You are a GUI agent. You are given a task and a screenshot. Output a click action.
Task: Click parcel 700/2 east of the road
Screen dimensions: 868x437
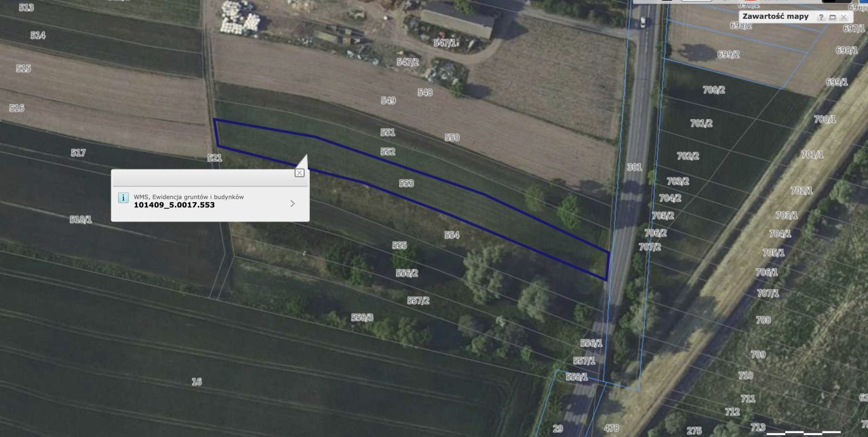tap(714, 89)
